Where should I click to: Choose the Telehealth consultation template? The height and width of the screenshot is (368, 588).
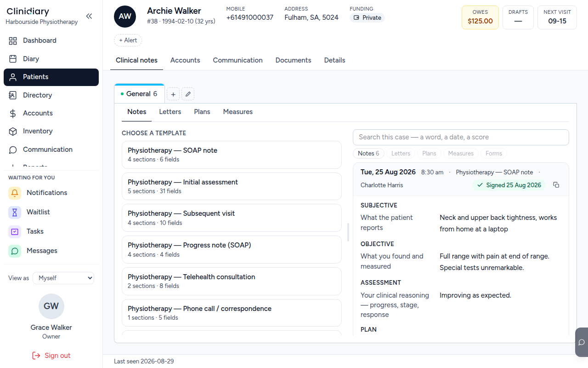tap(232, 281)
